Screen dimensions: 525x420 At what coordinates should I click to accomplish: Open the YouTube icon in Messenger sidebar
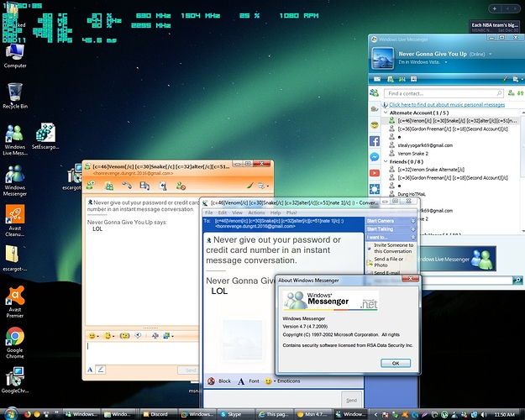pyautogui.click(x=375, y=173)
